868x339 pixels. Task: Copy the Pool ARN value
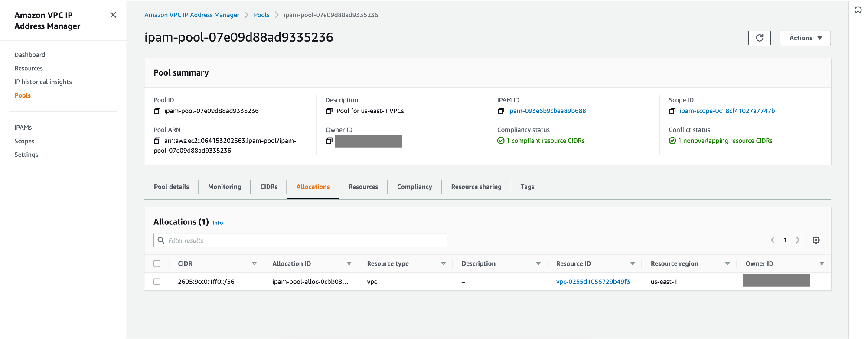157,141
